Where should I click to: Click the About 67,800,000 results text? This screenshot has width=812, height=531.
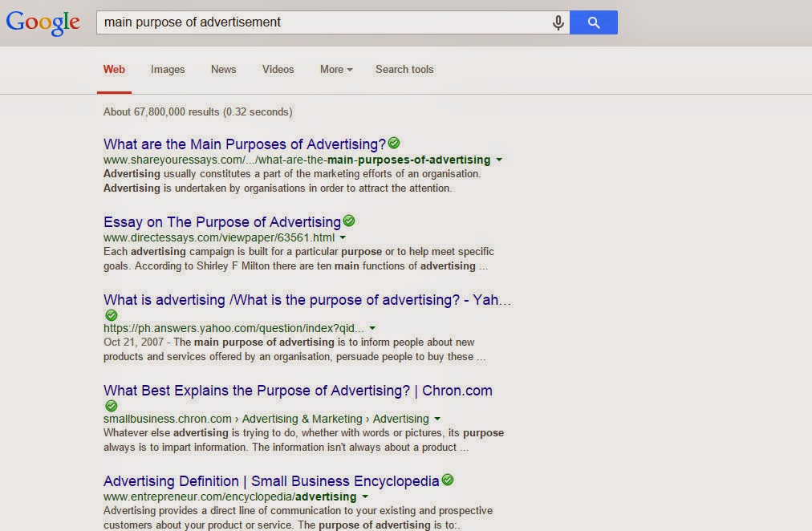click(x=198, y=111)
